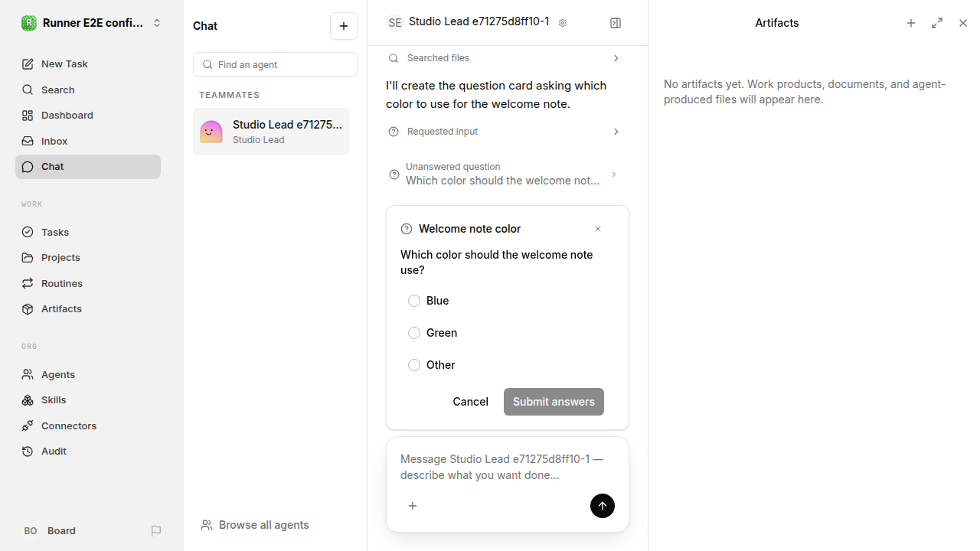Open Connectors in sidebar
The height and width of the screenshot is (551, 980).
(x=88, y=425)
